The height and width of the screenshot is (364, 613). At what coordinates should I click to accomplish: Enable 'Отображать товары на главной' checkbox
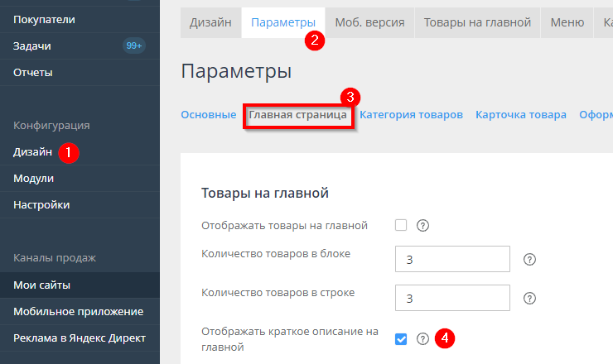(401, 225)
